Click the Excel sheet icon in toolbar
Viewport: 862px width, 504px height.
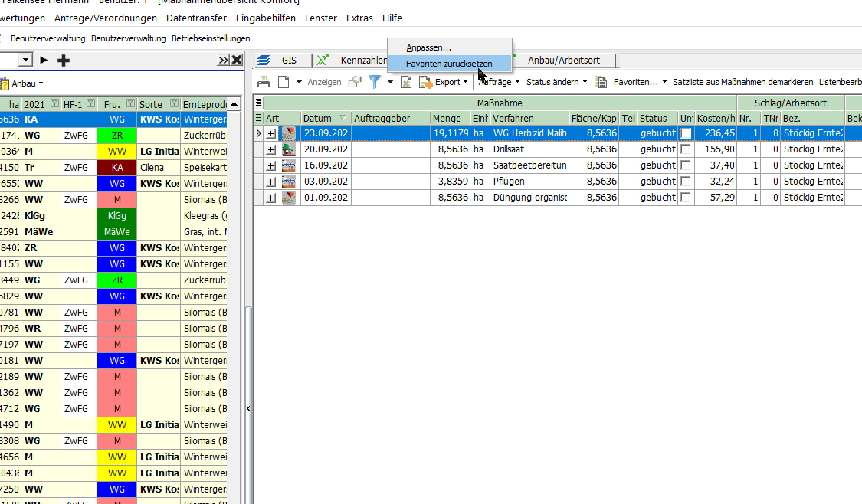pyautogui.click(x=407, y=82)
